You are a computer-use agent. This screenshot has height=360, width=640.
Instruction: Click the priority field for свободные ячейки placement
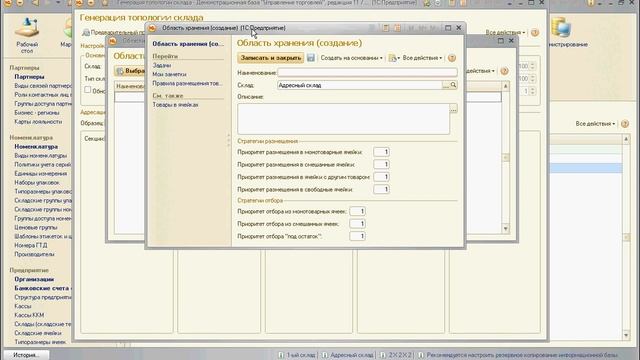tap(381, 189)
